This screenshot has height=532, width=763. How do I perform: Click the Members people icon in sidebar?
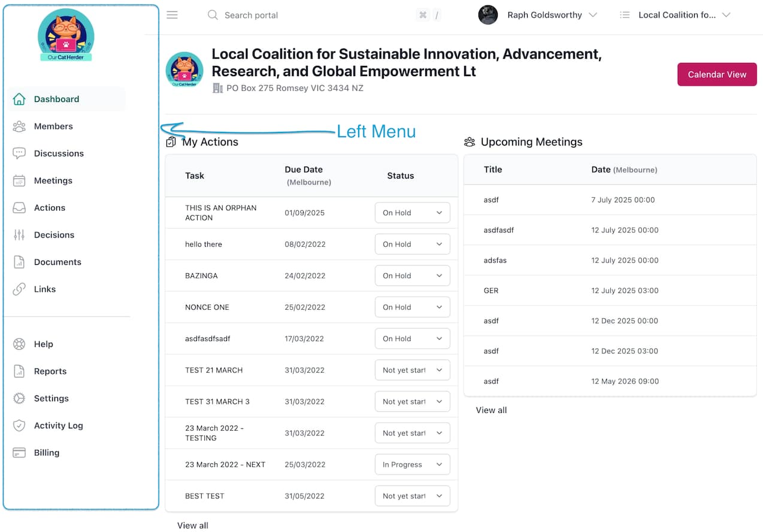pyautogui.click(x=19, y=126)
